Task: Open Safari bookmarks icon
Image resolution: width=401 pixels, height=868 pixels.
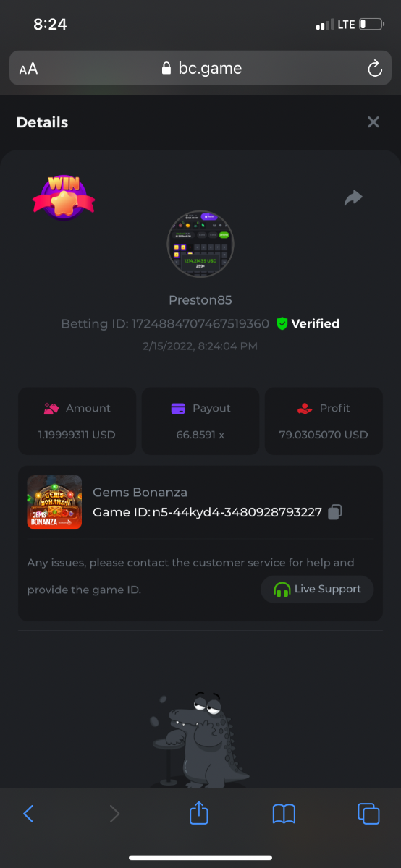Action: coord(284,814)
